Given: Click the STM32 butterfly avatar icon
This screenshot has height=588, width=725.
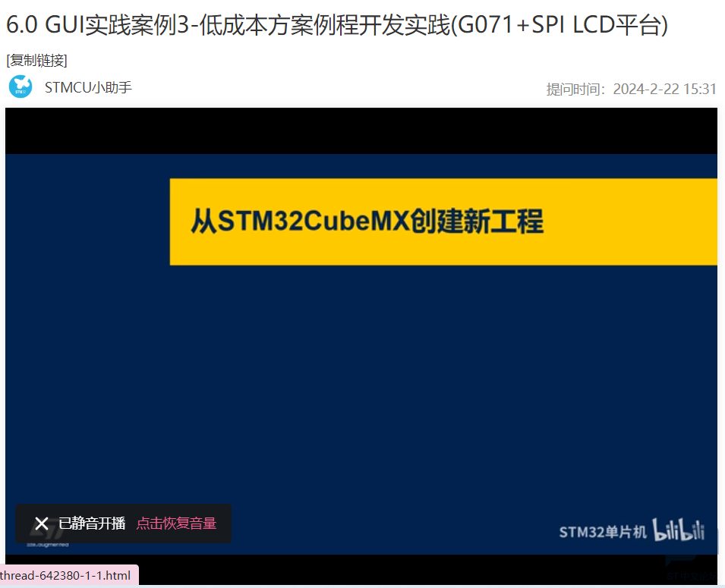Looking at the screenshot, I should (20, 86).
